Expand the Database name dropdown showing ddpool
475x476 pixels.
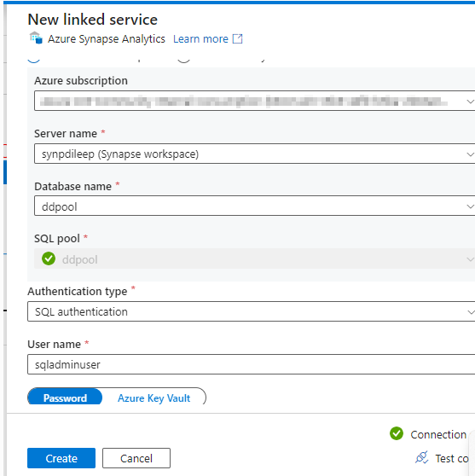pos(254,206)
